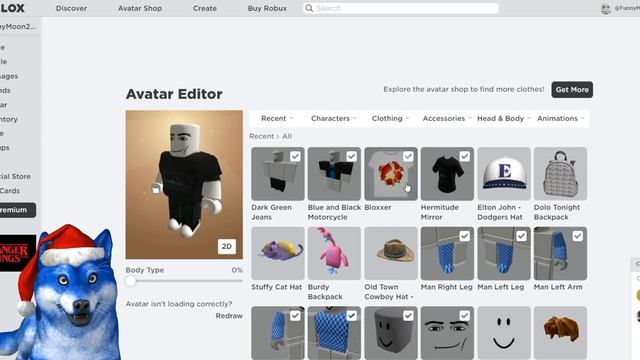640x360 pixels.
Task: Uncheck the gray smiling head checkbox
Action: (408, 316)
